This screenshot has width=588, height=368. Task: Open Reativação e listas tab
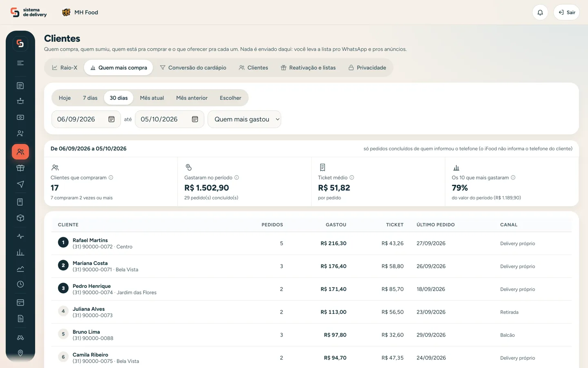308,67
